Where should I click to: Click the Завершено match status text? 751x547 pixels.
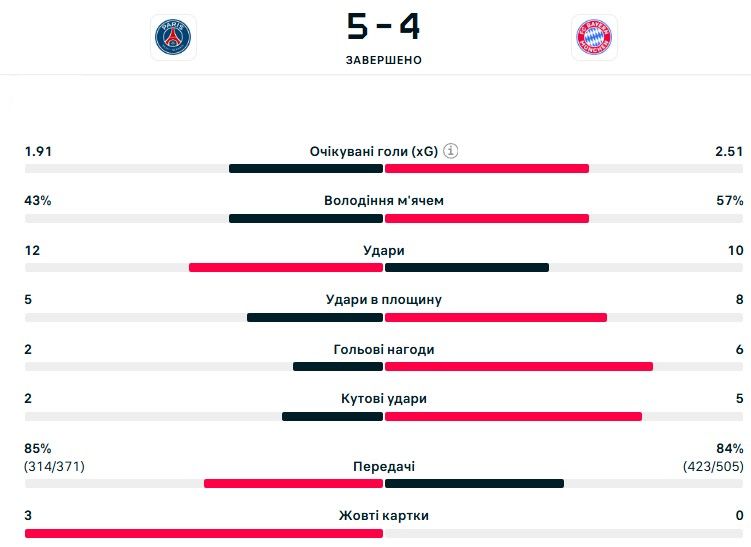coord(384,60)
